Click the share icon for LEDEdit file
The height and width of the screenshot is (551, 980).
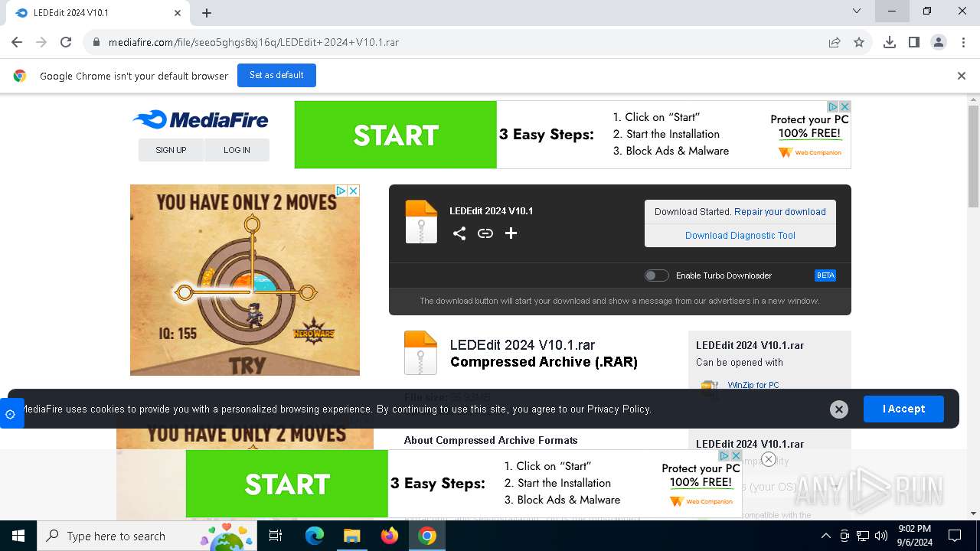tap(459, 233)
